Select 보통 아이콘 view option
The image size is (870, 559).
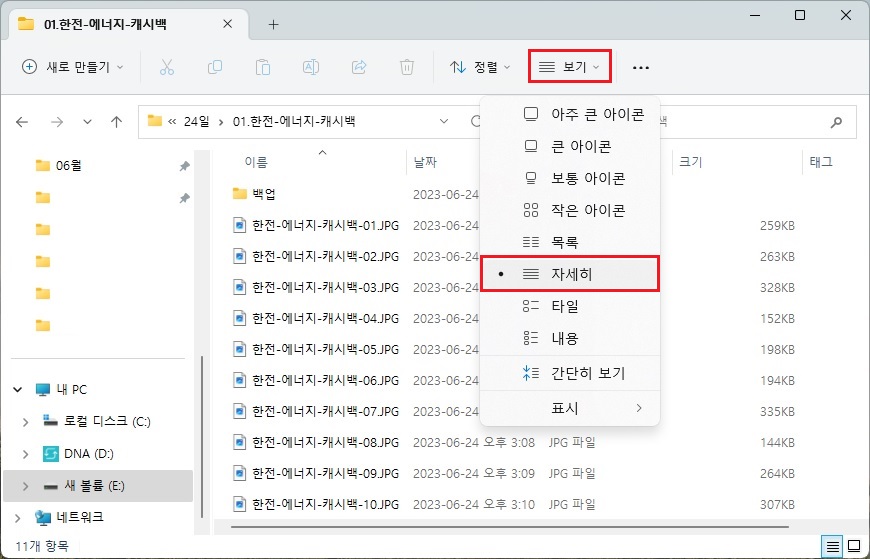point(570,178)
